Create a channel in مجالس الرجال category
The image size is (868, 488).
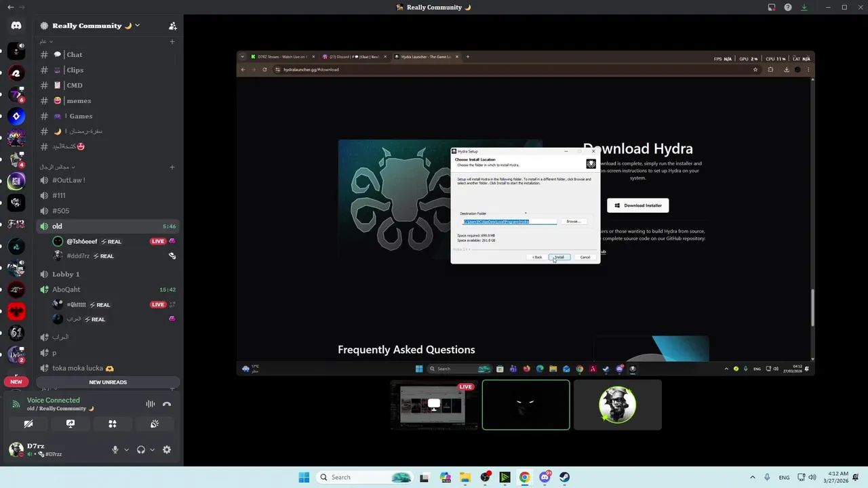click(x=172, y=167)
